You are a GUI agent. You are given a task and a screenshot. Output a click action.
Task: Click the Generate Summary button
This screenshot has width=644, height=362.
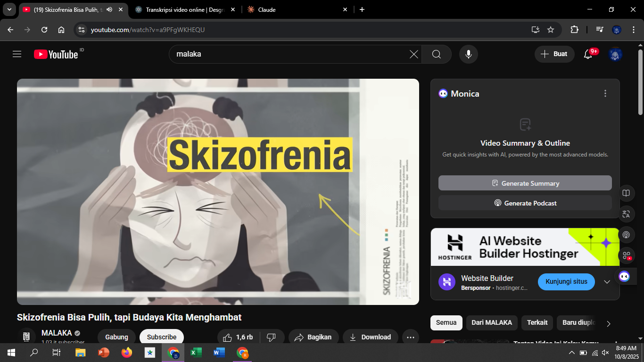[525, 183]
